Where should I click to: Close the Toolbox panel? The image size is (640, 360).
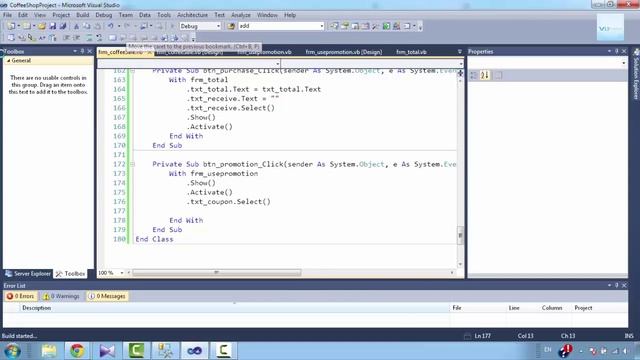pyautogui.click(x=90, y=51)
